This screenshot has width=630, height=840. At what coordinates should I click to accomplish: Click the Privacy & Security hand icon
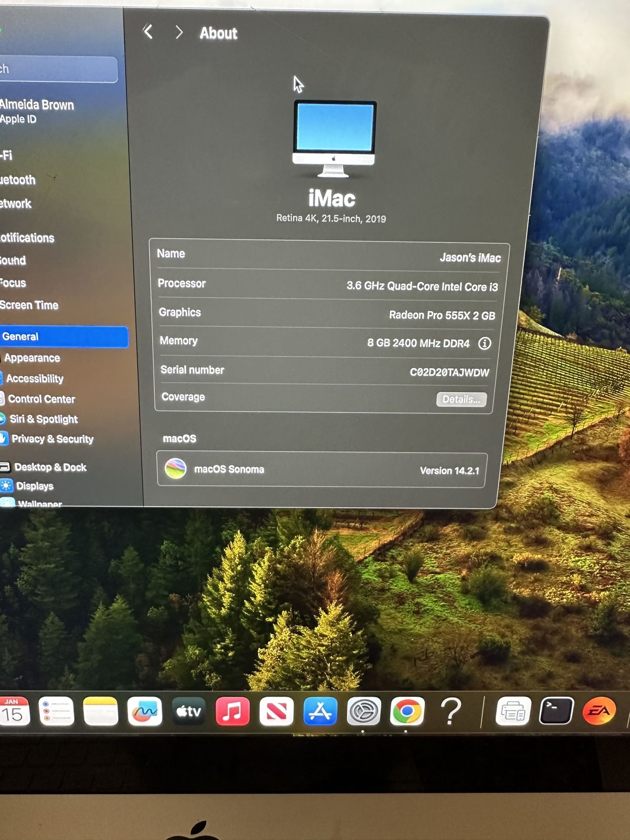click(4, 438)
